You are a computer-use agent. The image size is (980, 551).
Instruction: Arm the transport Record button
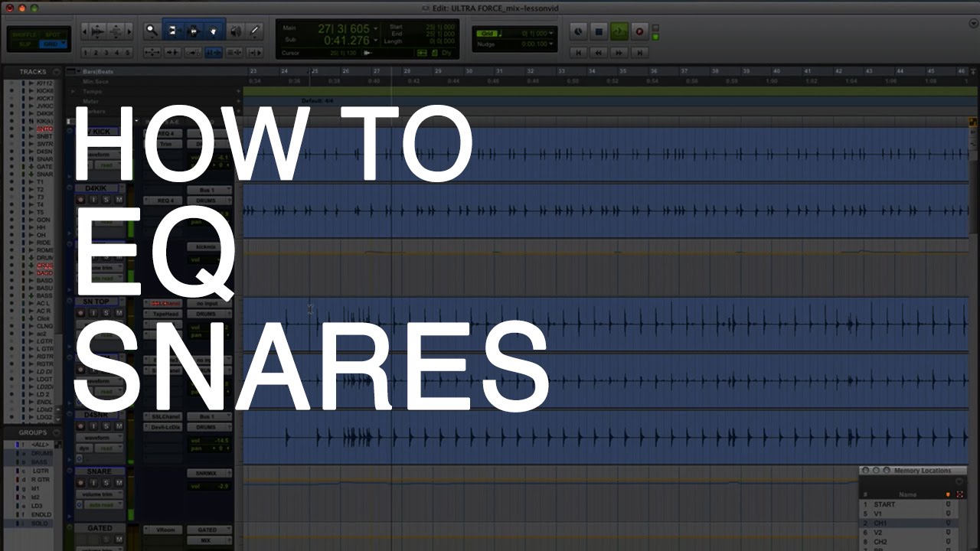tap(639, 31)
